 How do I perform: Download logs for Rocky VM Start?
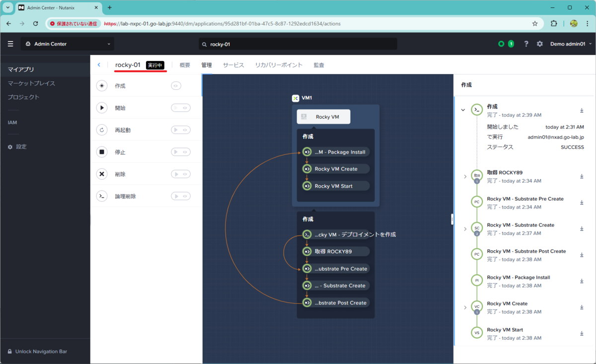(x=582, y=333)
